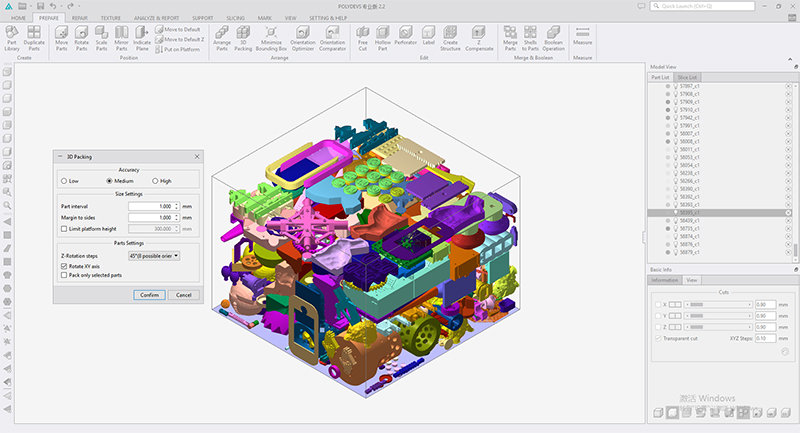This screenshot has height=433, width=800.
Task: Enable Limit platform height checkbox
Action: [64, 229]
